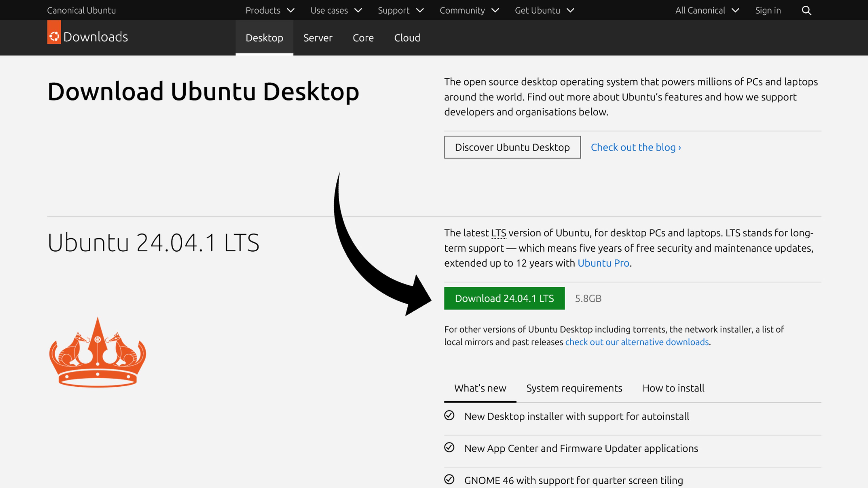Click the orange crown release mascot image
This screenshot has width=868, height=488.
(98, 352)
